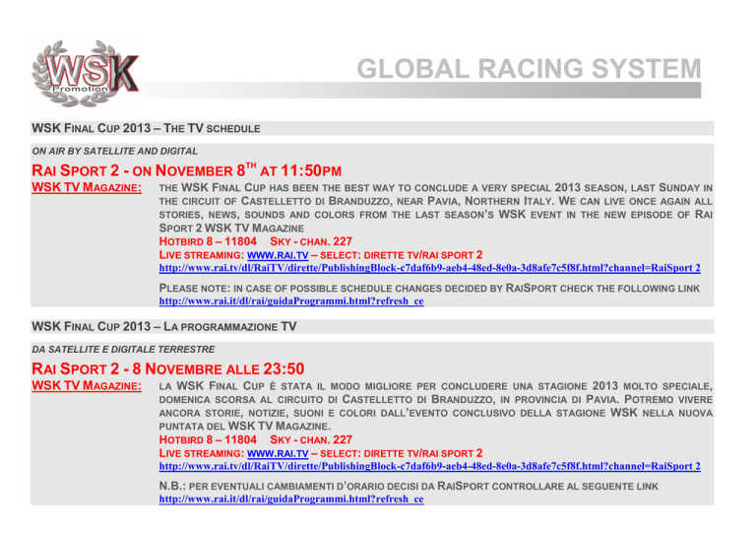Click 'Select: dirette TV/Rai Sport 2' in Italian section
756x535 pixels.
(x=402, y=453)
